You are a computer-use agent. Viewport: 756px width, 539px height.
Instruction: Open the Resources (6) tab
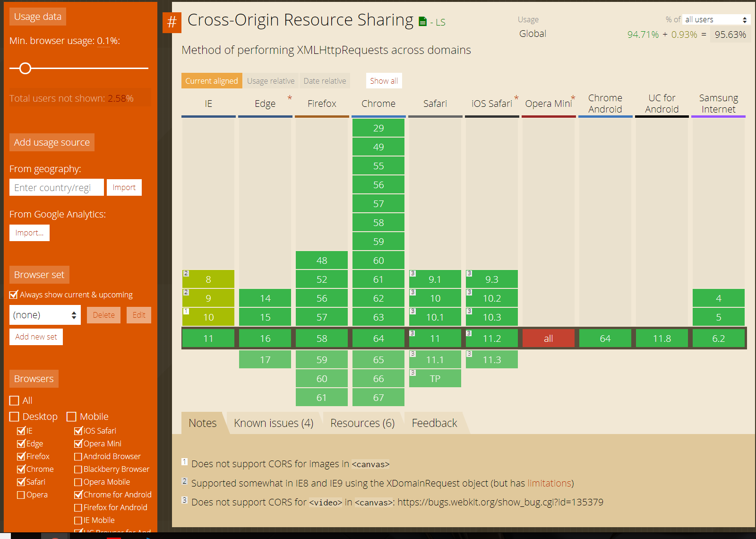[x=362, y=423]
